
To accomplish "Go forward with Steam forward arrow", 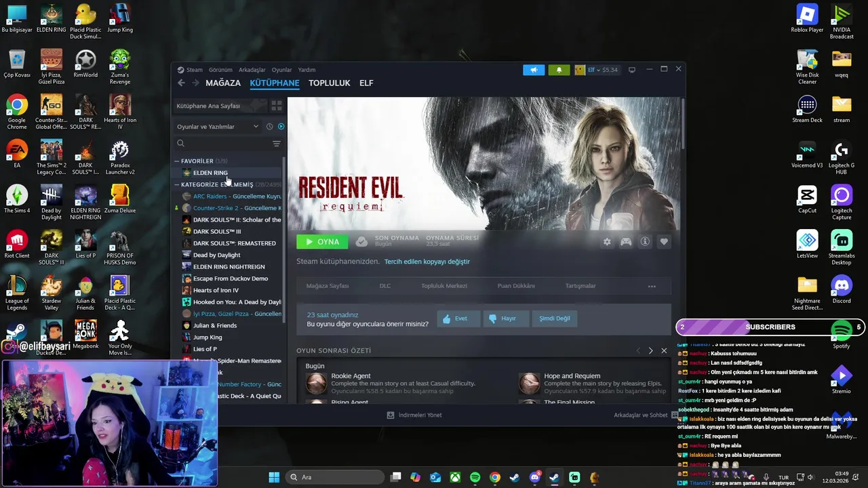I will [195, 83].
